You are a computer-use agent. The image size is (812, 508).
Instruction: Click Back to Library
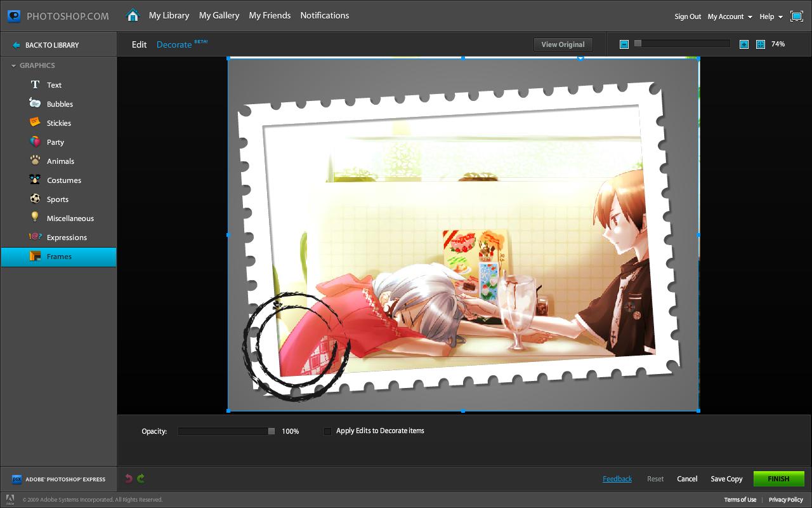tap(52, 45)
